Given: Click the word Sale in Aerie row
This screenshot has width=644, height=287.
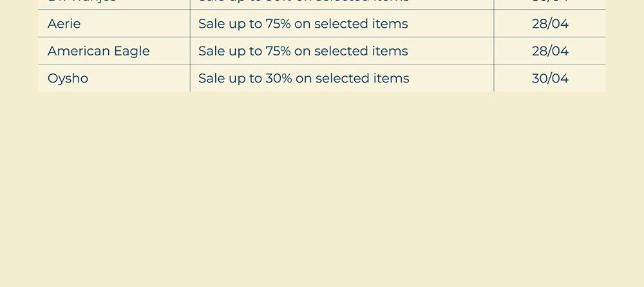Looking at the screenshot, I should point(211,24).
